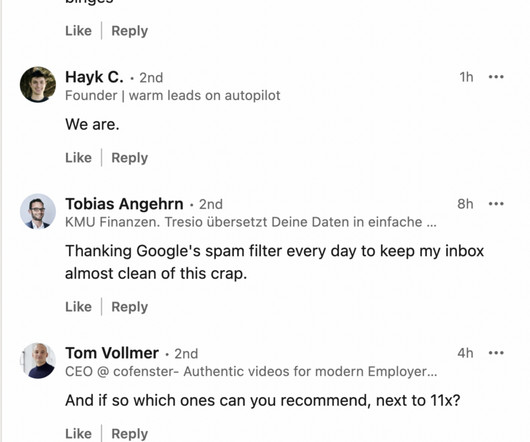
Task: Reply to the topmost partially visible comment
Action: tap(130, 31)
